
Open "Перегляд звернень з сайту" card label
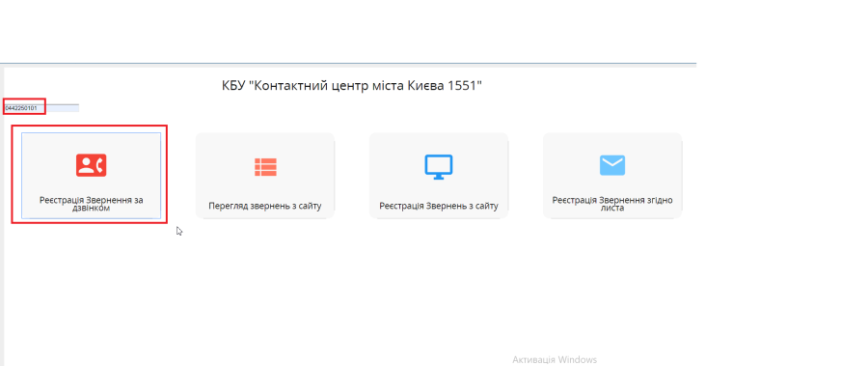coord(265,206)
